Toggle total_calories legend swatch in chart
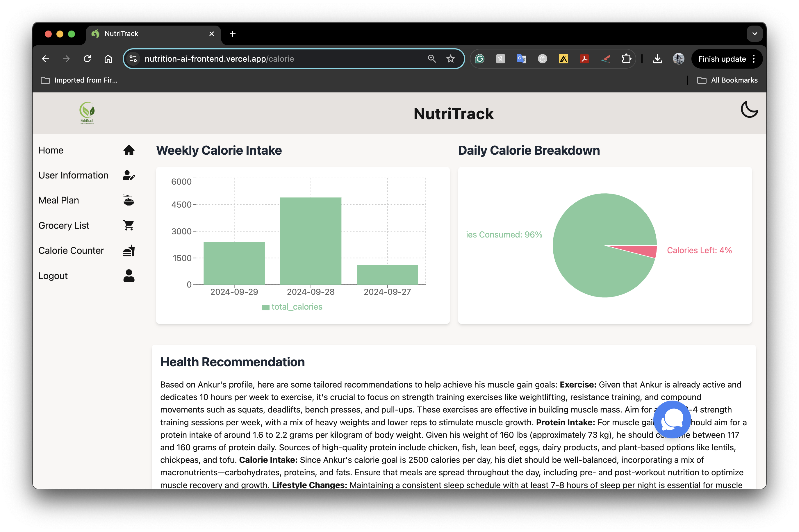The image size is (799, 532). [266, 307]
